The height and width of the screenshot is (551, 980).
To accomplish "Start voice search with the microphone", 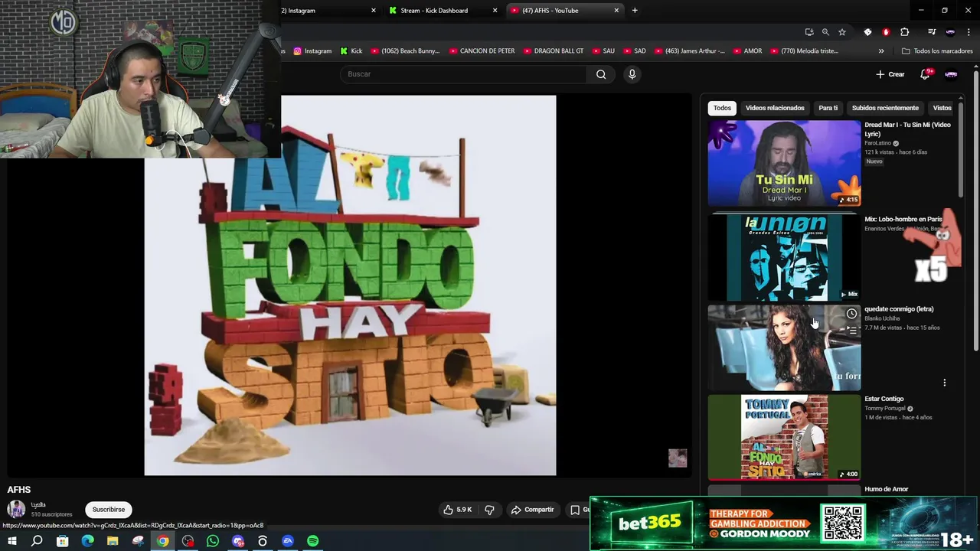I will click(x=632, y=74).
